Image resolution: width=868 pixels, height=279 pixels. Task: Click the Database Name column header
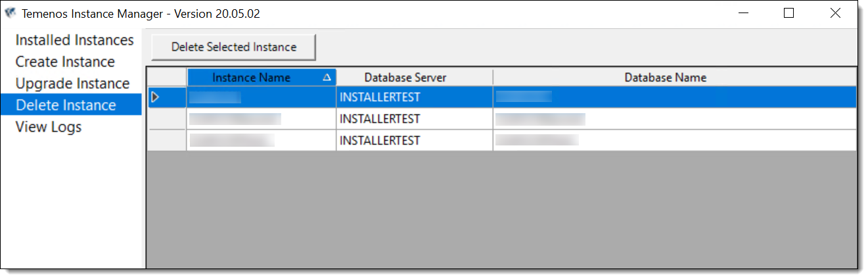coord(675,78)
